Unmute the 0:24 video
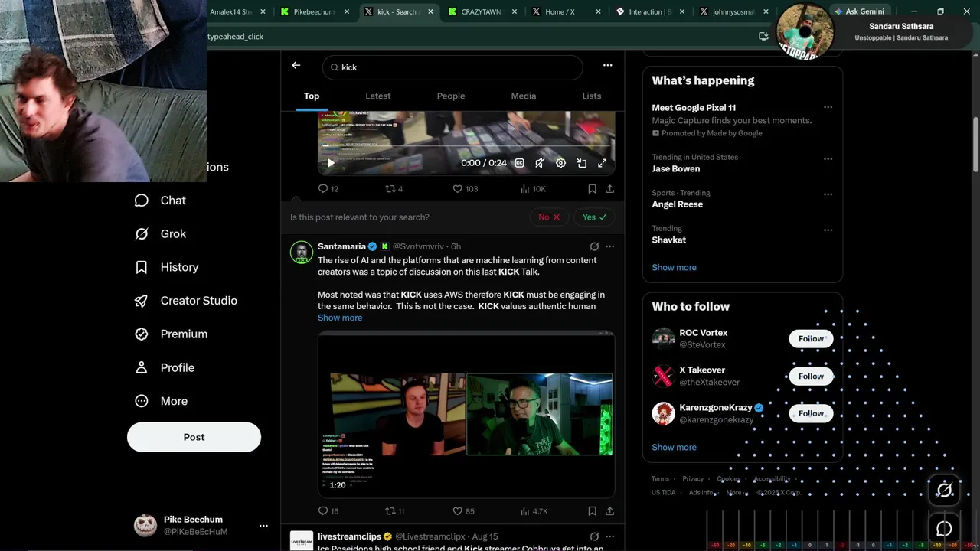Viewport: 980px width, 551px height. click(540, 163)
